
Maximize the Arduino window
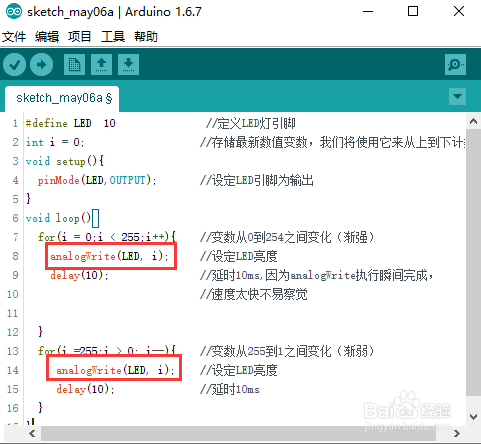(x=413, y=12)
